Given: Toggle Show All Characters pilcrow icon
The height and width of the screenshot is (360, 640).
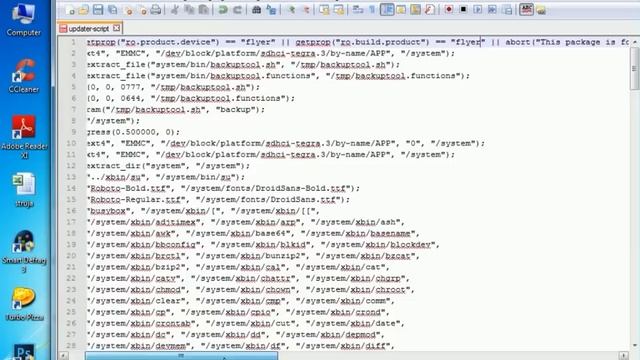Looking at the screenshot, I should (372, 10).
